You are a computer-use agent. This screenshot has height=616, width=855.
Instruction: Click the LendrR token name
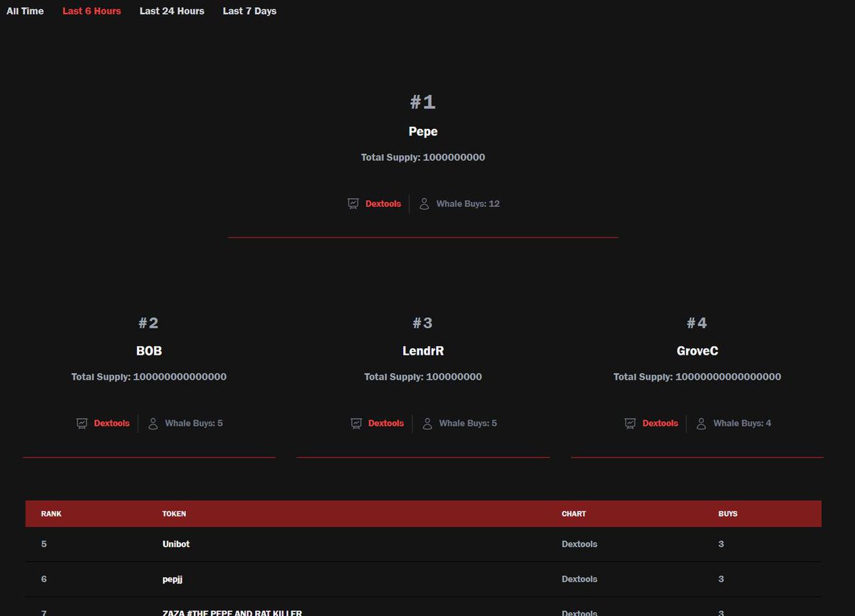(x=423, y=351)
